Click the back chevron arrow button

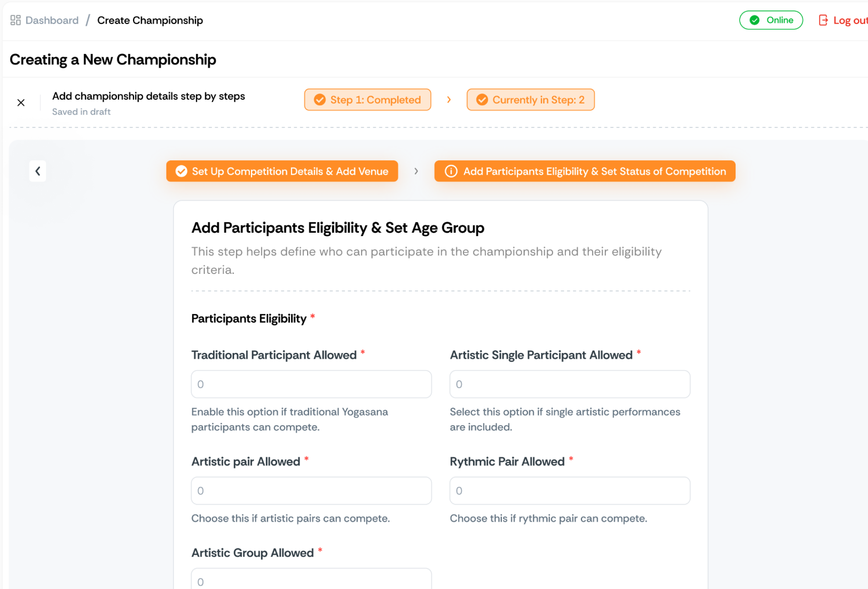[38, 171]
